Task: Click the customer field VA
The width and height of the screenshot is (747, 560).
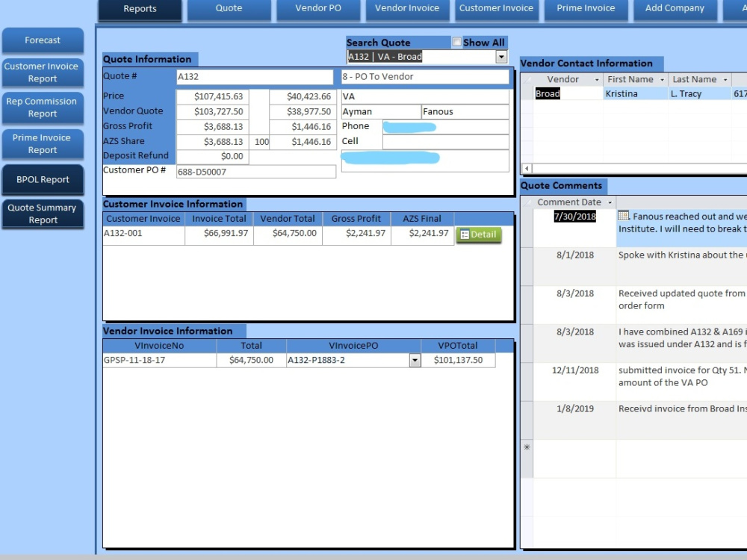Action: 425,96
